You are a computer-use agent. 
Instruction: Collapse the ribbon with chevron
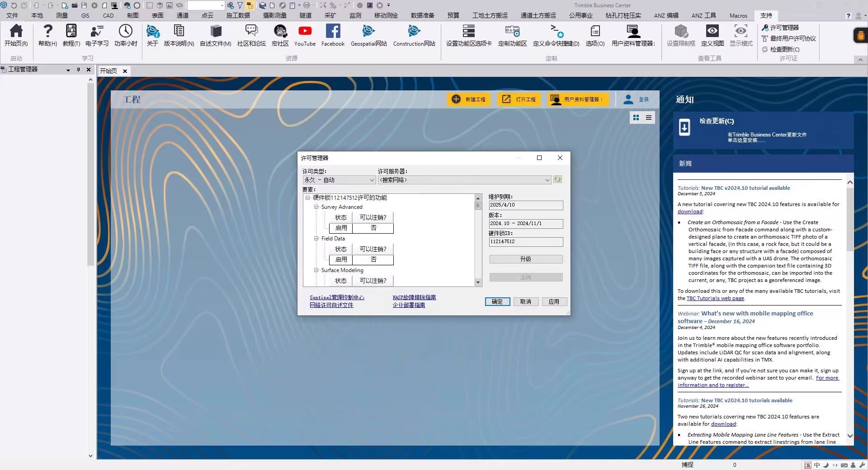tap(860, 59)
